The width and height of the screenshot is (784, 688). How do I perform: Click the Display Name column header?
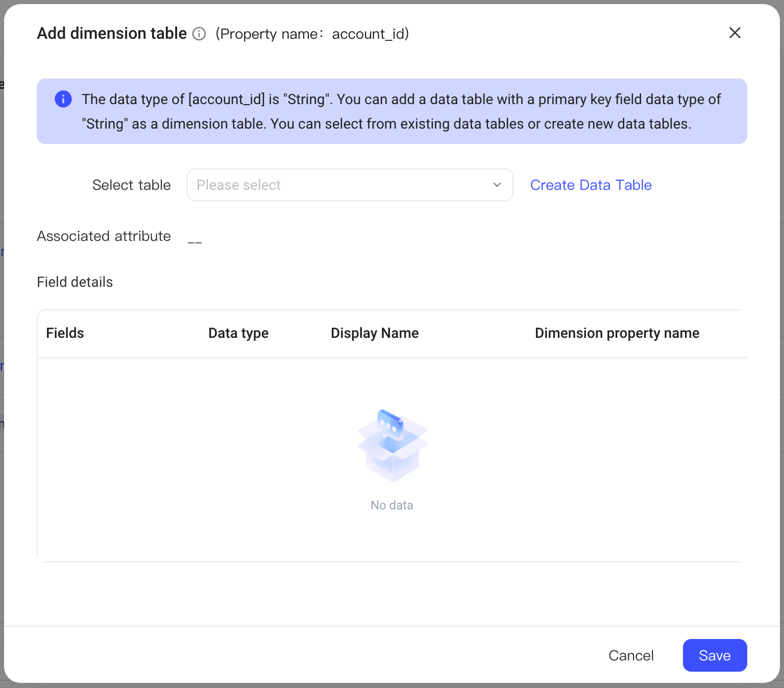375,333
